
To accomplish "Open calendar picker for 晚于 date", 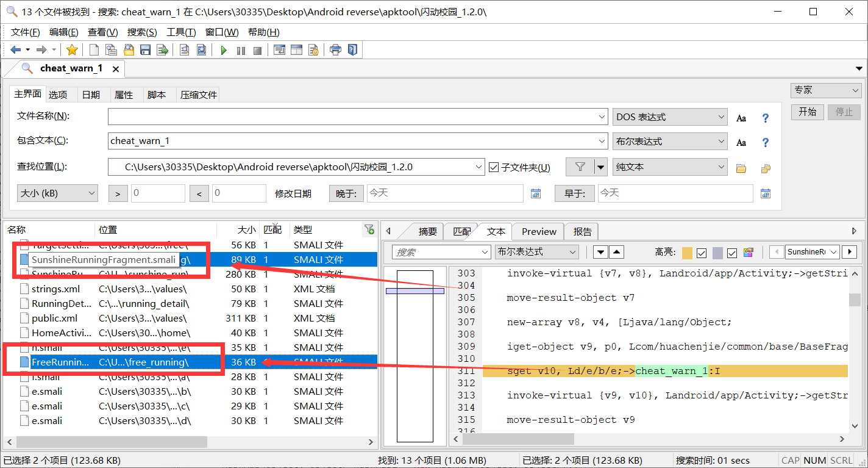I will click(536, 193).
